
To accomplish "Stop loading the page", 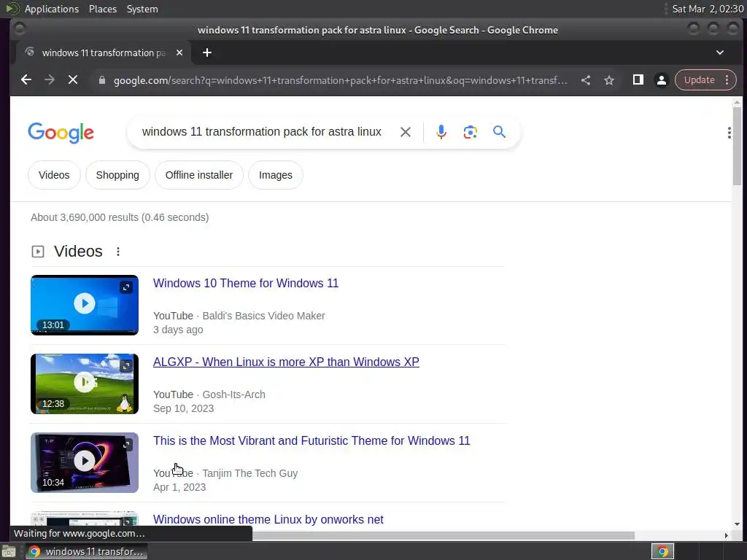I will click(x=73, y=80).
